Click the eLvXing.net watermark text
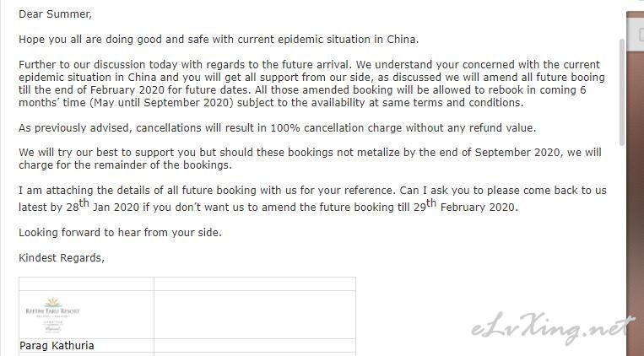The width and height of the screenshot is (644, 356). coord(553,328)
